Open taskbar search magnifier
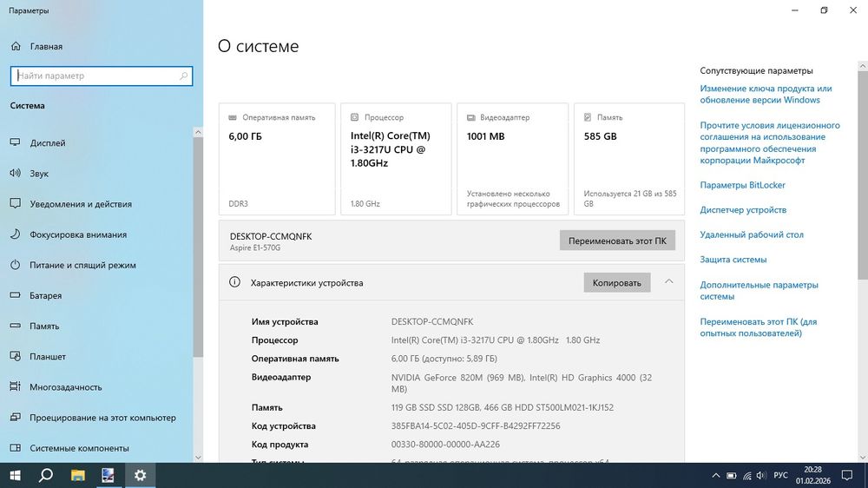Image resolution: width=868 pixels, height=488 pixels. 46,475
